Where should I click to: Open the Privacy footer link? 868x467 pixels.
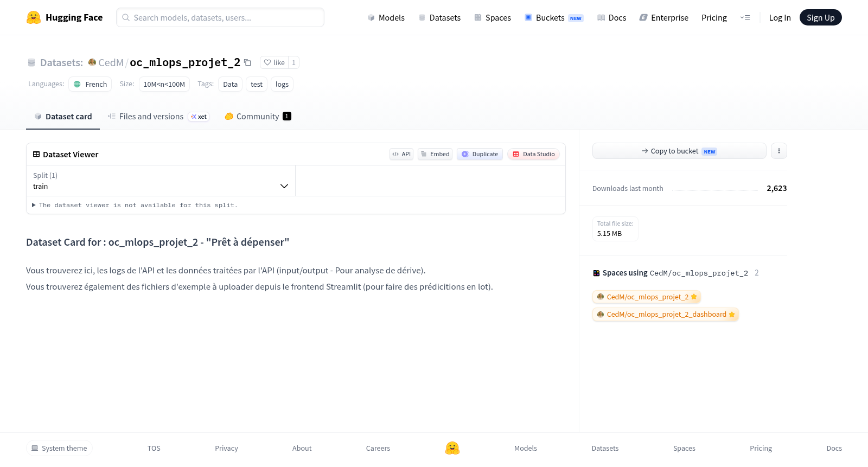(x=226, y=448)
